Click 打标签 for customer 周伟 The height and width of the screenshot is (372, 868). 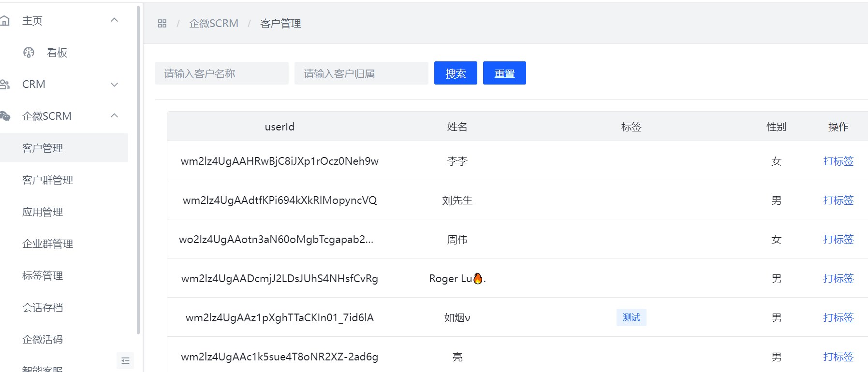click(838, 239)
